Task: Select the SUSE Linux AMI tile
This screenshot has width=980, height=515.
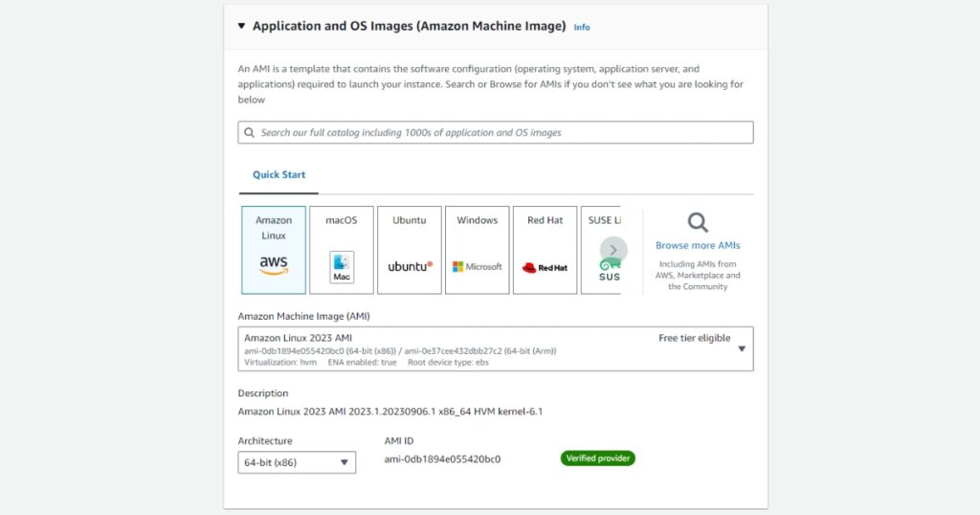Action: coord(601,250)
